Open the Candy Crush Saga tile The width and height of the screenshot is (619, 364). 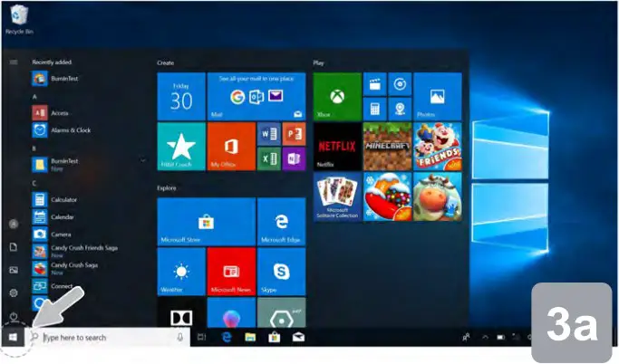coord(387,196)
